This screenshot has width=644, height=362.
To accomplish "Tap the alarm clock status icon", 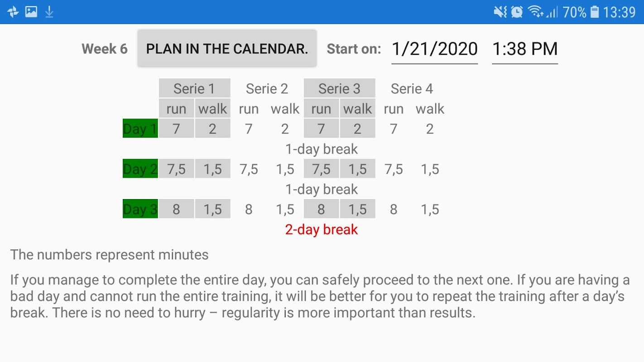I will click(517, 12).
